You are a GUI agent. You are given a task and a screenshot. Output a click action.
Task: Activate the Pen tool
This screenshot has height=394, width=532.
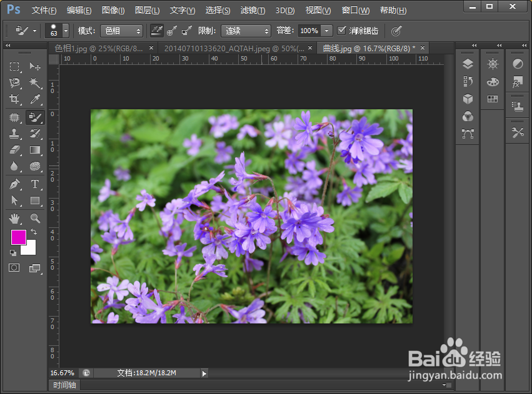click(x=14, y=184)
